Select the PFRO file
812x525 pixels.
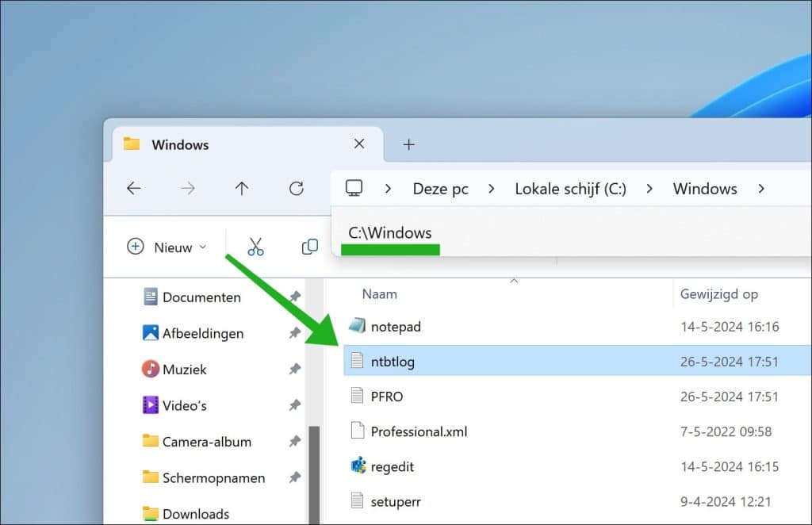577,396
